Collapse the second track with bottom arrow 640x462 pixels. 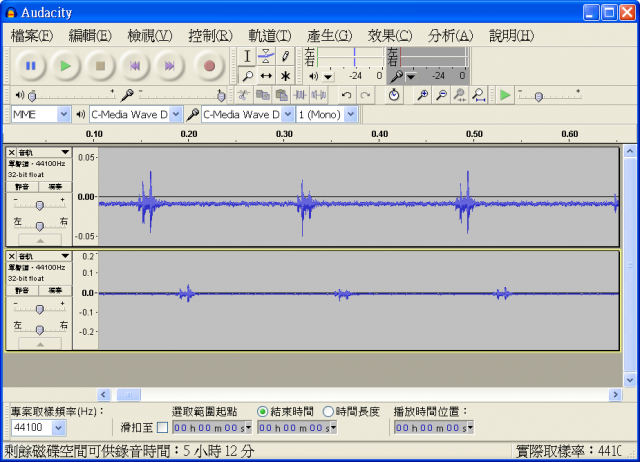click(x=40, y=344)
